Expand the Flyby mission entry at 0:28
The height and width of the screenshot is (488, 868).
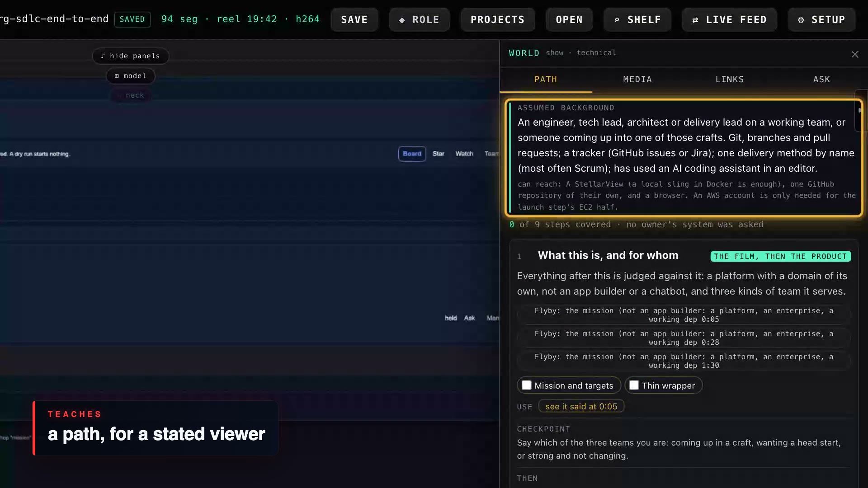tap(684, 338)
